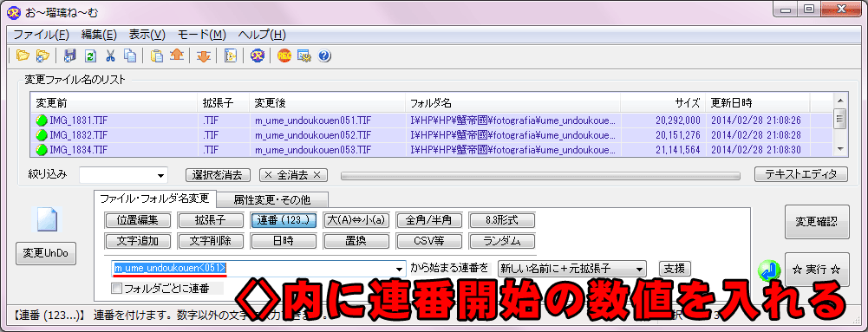Click the scissors cut icon
The height and width of the screenshot is (332, 868).
click(x=110, y=55)
